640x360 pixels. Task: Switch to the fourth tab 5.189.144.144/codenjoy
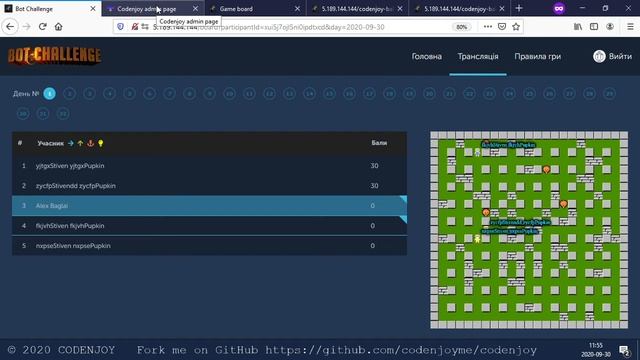tap(357, 9)
